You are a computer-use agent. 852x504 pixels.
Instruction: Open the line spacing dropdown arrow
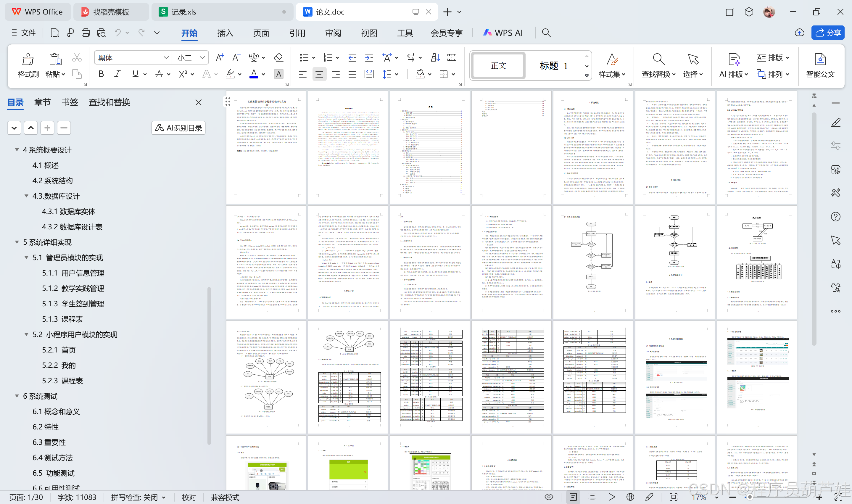(x=397, y=74)
